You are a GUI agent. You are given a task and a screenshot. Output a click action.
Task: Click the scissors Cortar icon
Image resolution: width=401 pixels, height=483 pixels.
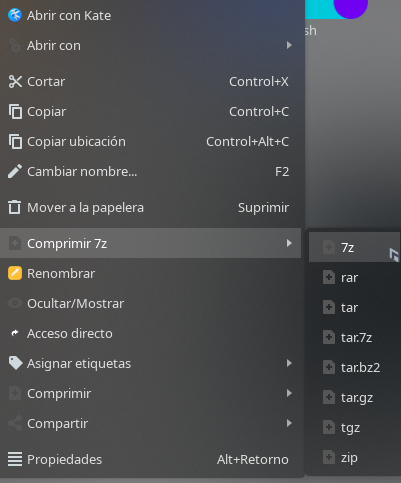point(15,82)
